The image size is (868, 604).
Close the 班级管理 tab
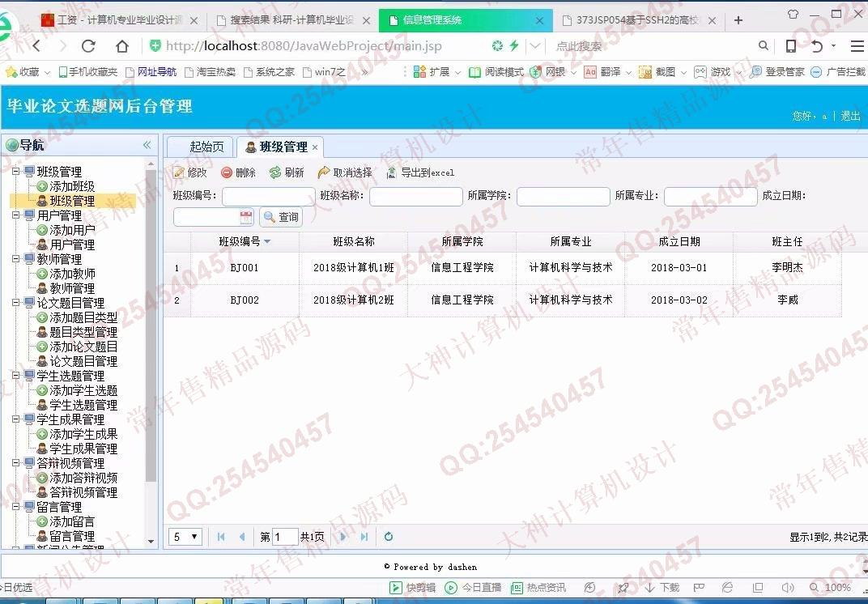coord(315,147)
